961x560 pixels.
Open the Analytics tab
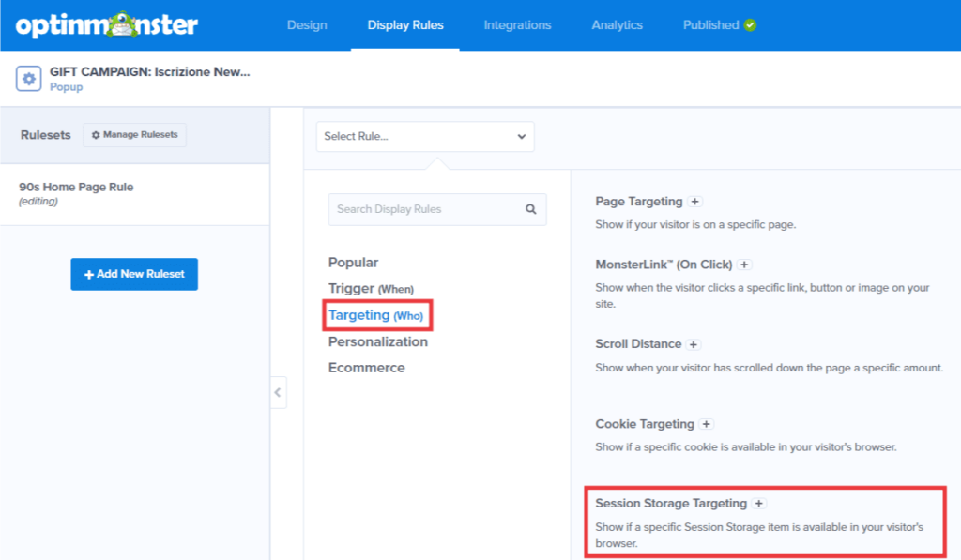[617, 25]
